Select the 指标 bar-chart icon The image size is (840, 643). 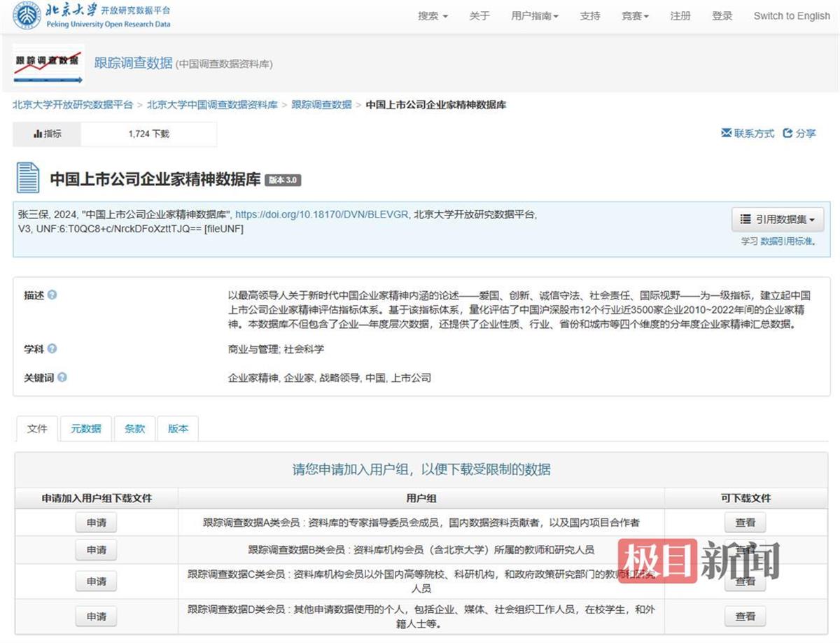(39, 133)
